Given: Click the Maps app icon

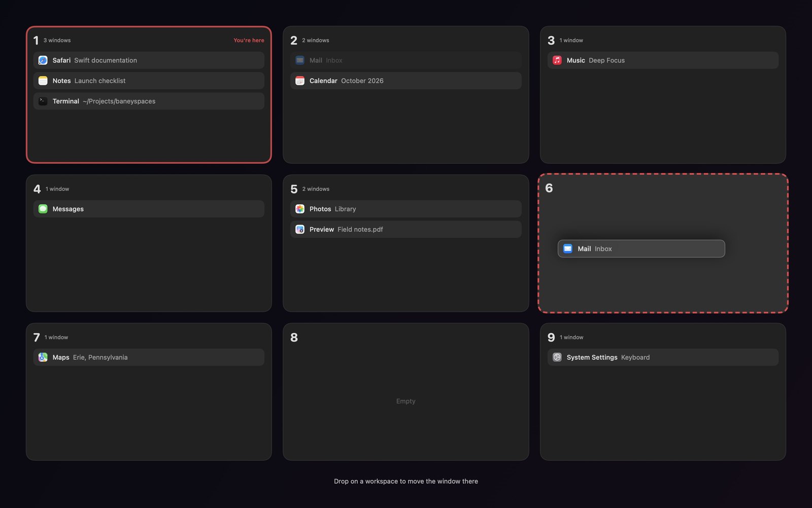Looking at the screenshot, I should (43, 358).
